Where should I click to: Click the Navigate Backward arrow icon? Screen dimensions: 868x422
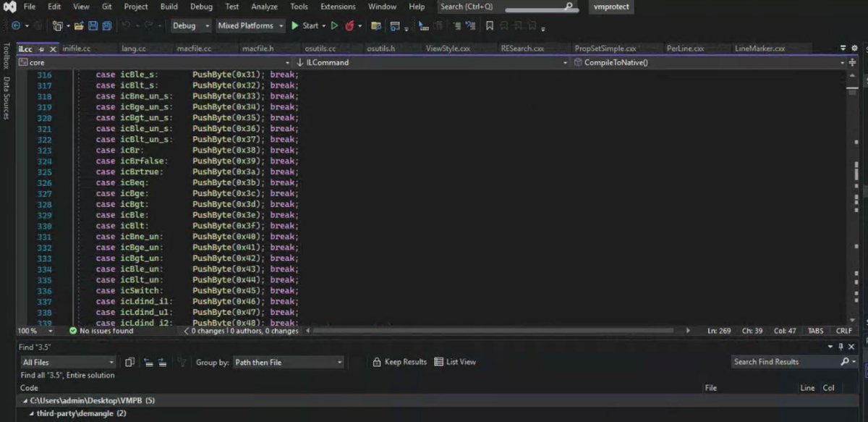coord(16,25)
